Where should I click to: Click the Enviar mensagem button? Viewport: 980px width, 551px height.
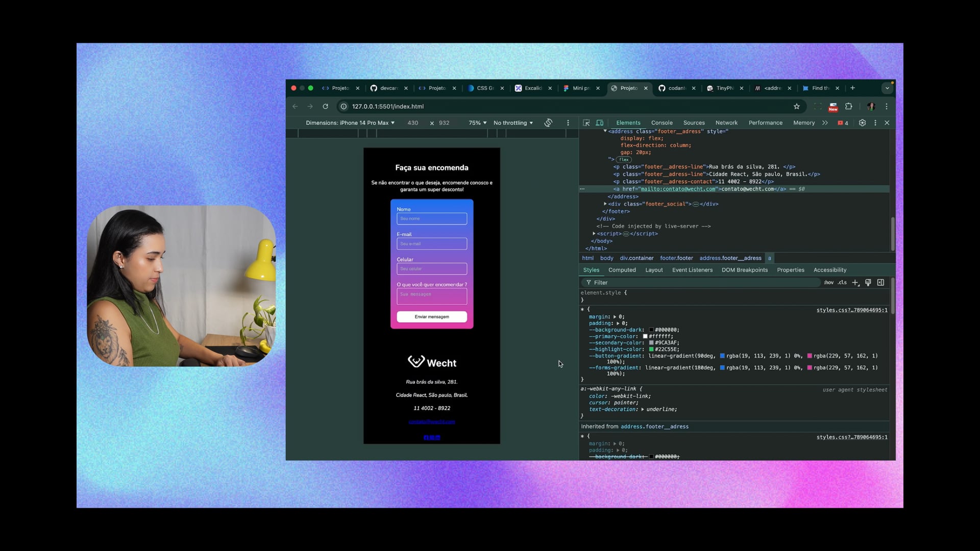432,317
